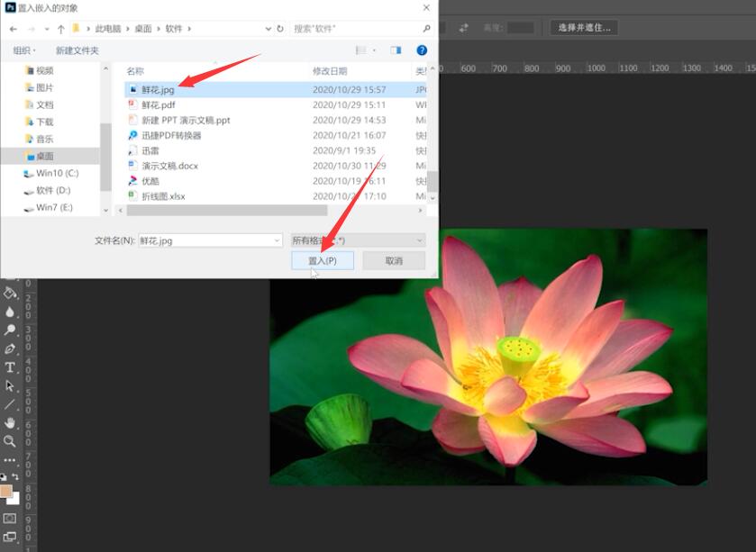Expand the all formats filter dropdown
Viewport: 756px width, 552px height.
pos(358,240)
